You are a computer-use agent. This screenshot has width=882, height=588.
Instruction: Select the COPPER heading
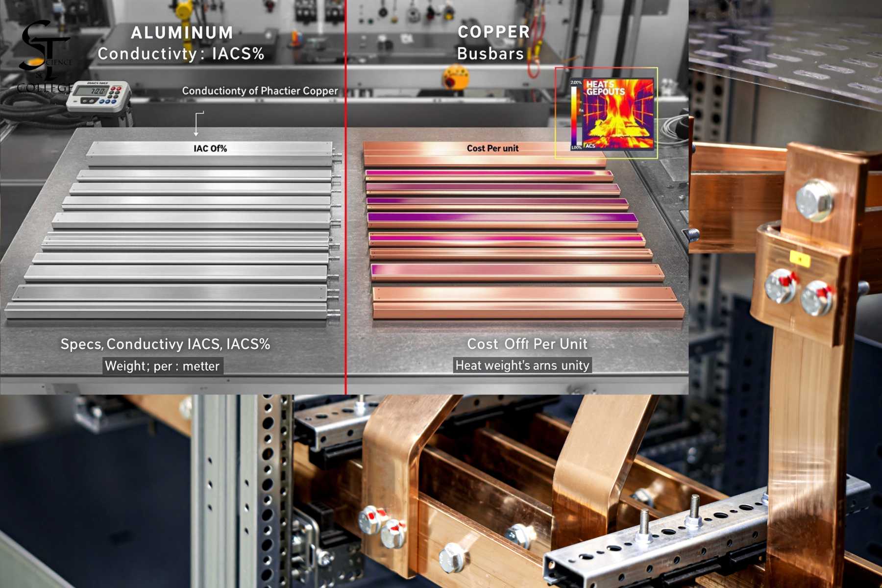pos(493,32)
